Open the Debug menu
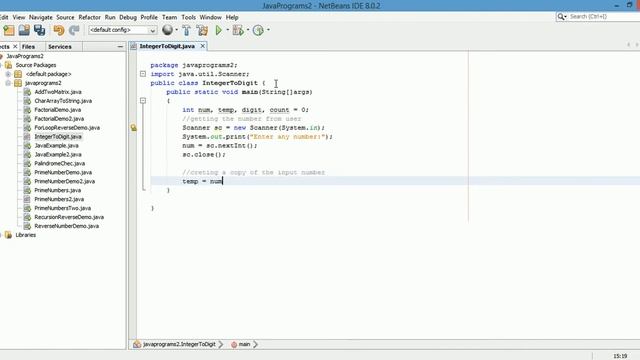Screen dimensions: 640x360 coord(128,18)
